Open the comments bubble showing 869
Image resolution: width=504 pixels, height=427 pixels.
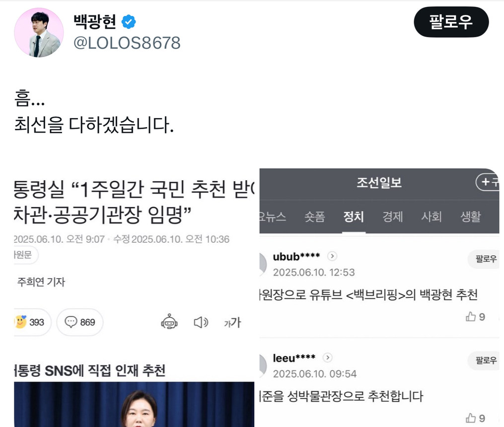[71, 322]
